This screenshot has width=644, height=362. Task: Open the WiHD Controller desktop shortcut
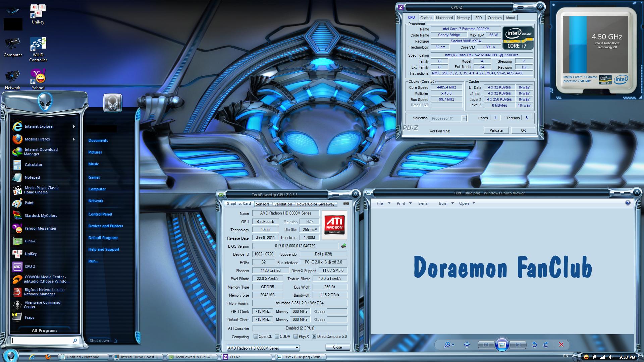pyautogui.click(x=38, y=50)
